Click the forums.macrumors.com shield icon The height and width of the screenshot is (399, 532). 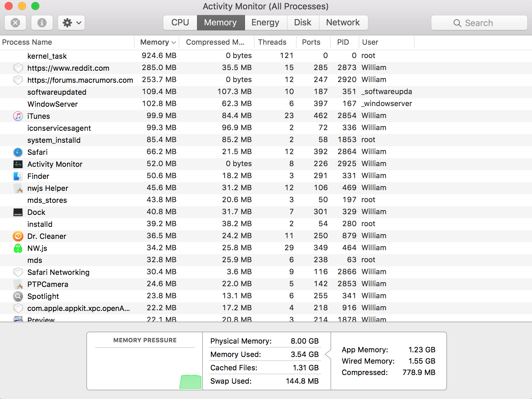[18, 80]
